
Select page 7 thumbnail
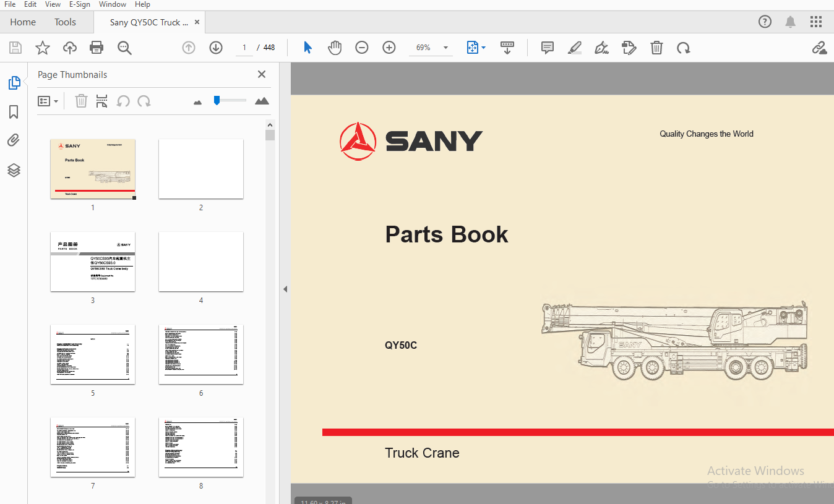(x=93, y=447)
